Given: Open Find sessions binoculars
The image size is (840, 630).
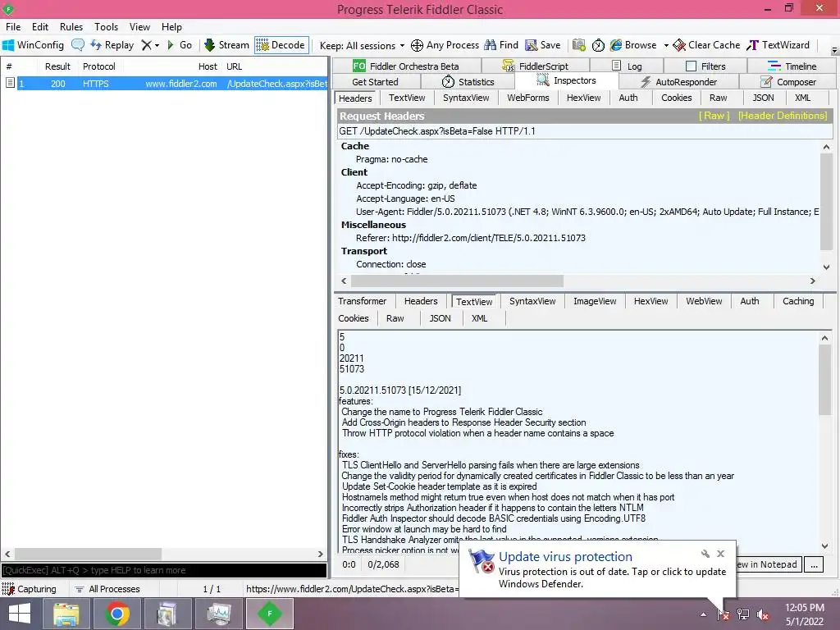Looking at the screenshot, I should [x=501, y=45].
